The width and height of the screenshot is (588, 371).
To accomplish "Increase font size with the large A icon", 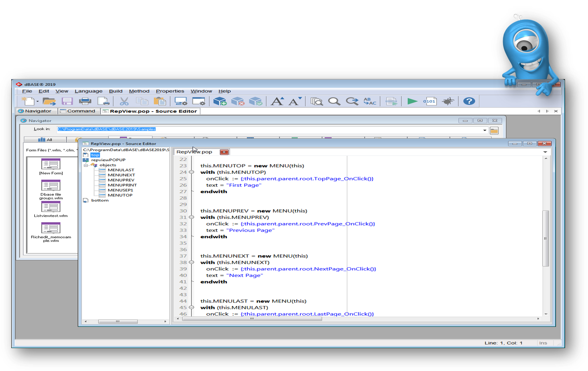I will [278, 101].
